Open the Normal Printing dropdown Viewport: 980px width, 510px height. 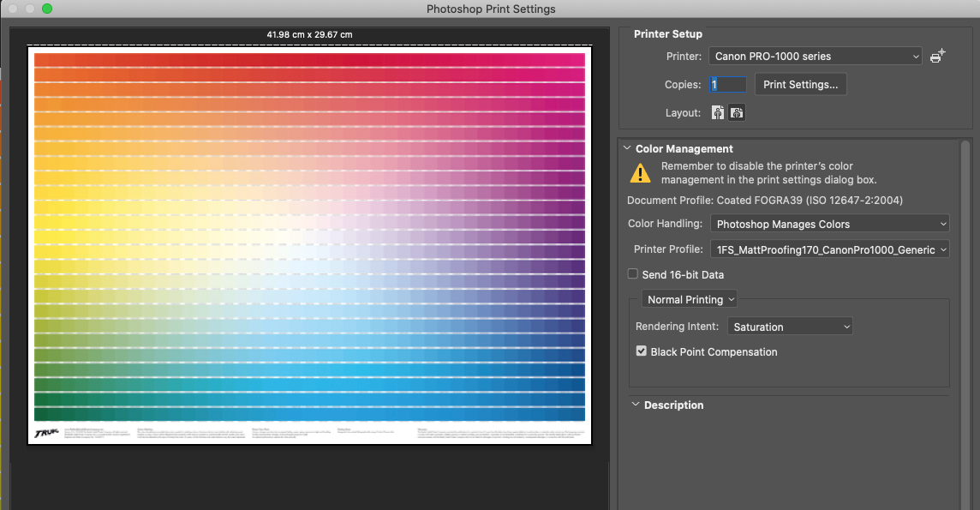[689, 298]
